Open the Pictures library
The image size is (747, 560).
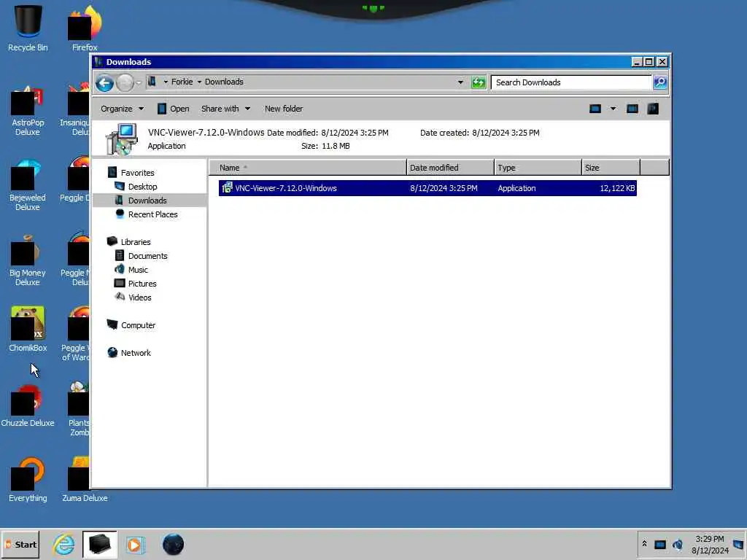tap(142, 284)
